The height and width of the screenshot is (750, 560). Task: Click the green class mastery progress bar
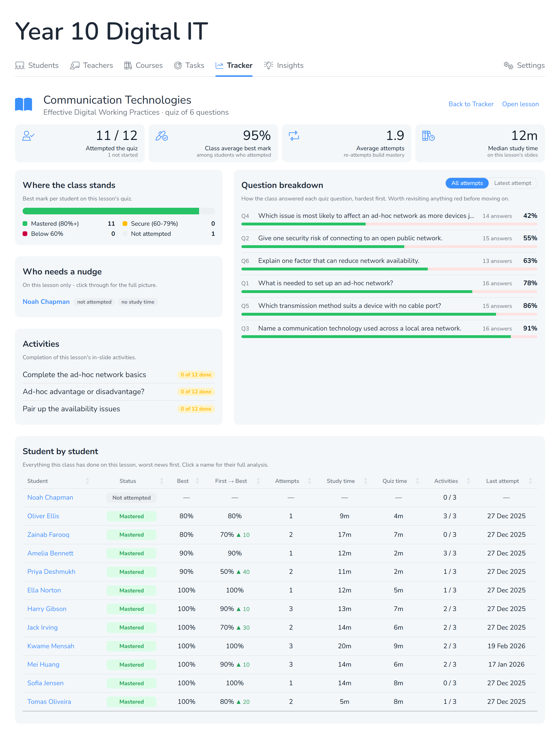(111, 211)
